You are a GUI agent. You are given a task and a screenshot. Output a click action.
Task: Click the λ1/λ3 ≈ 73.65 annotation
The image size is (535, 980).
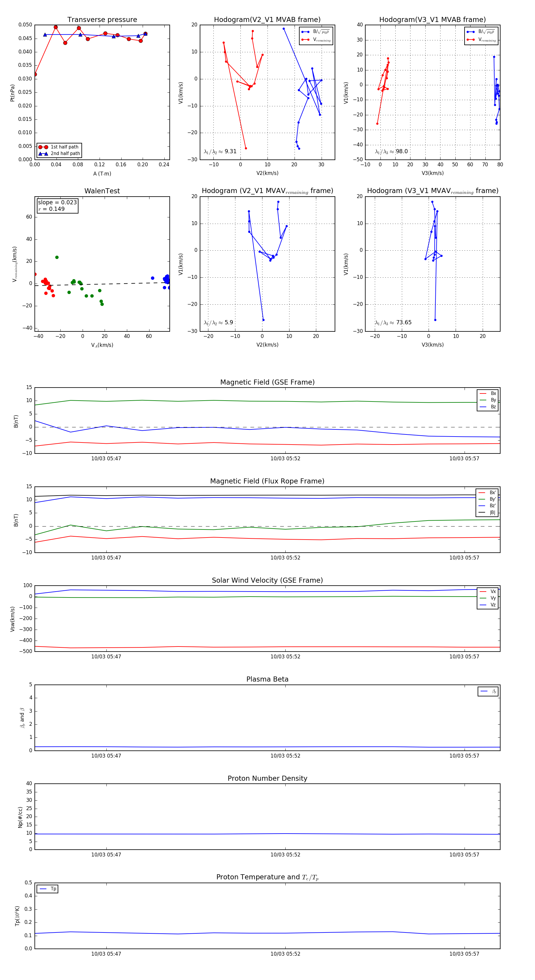tap(393, 323)
